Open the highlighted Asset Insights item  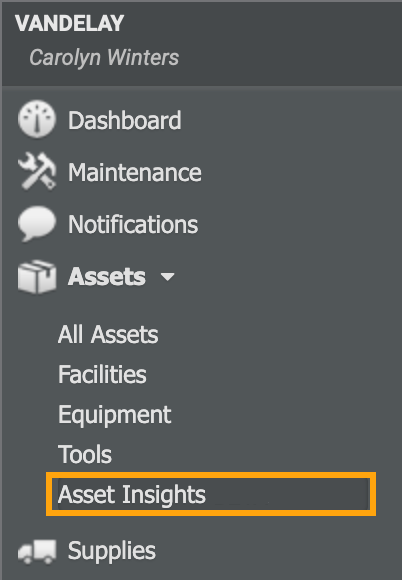point(211,494)
